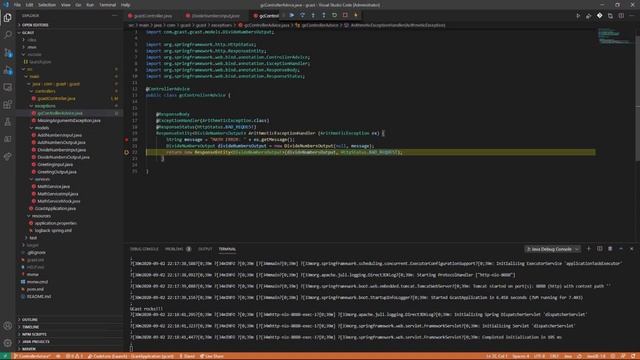Screen dimensions: 640x360
Task: Open the Explorer view in activity bar
Action: [8, 18]
